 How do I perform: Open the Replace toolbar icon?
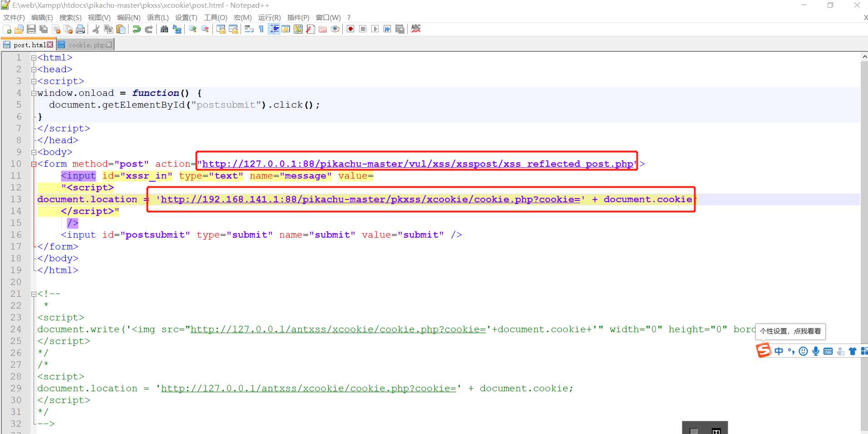click(x=177, y=29)
